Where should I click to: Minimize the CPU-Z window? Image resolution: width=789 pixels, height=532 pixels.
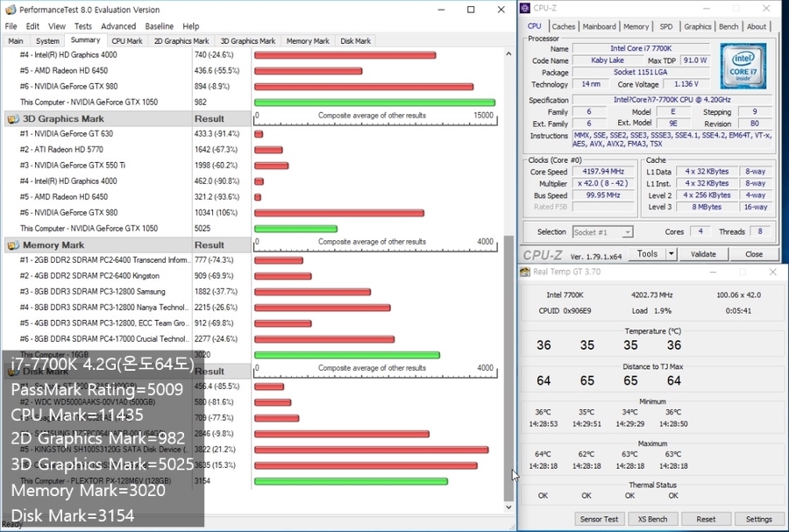click(x=706, y=8)
